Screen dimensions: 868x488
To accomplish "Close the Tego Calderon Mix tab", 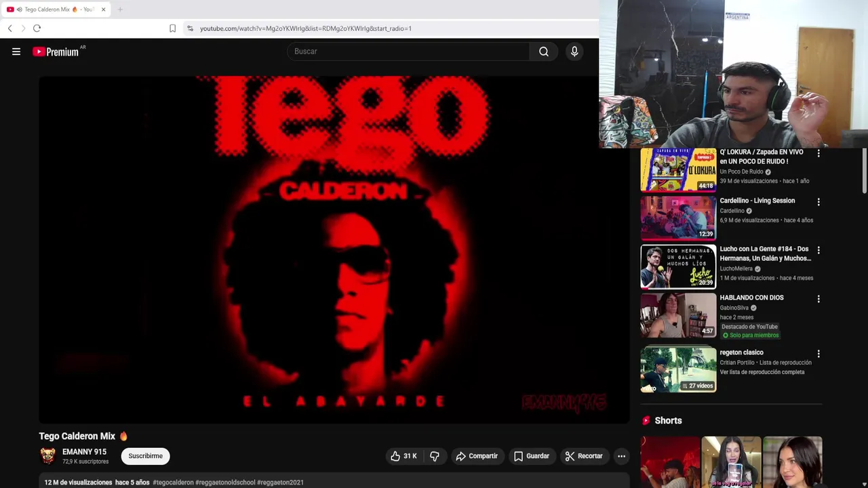I will (103, 9).
